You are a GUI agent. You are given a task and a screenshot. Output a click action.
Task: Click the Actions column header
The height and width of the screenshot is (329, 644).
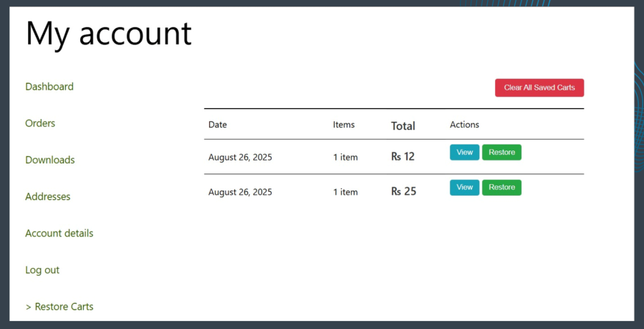coord(464,125)
